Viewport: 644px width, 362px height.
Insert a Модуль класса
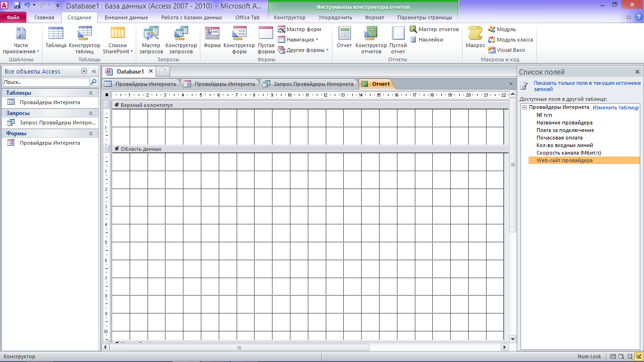pos(511,40)
